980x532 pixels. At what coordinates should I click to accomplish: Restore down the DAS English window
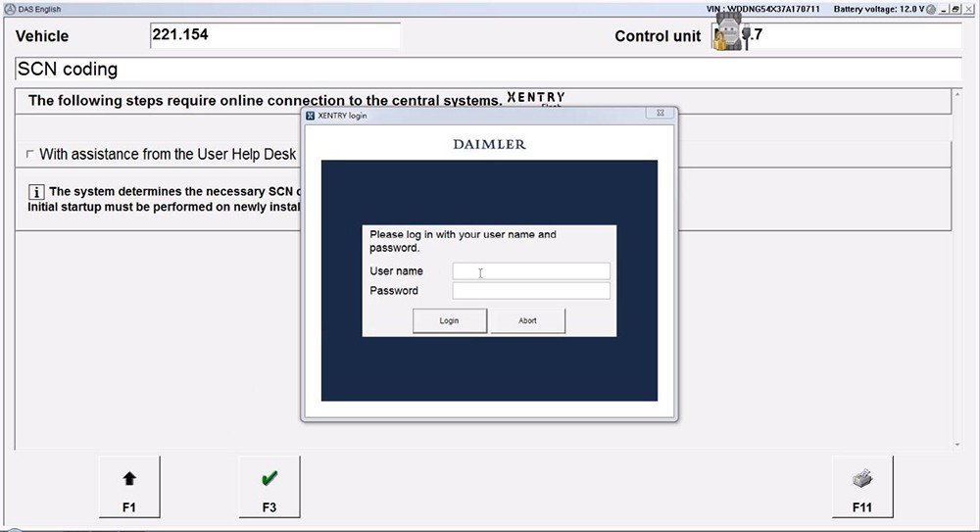955,10
